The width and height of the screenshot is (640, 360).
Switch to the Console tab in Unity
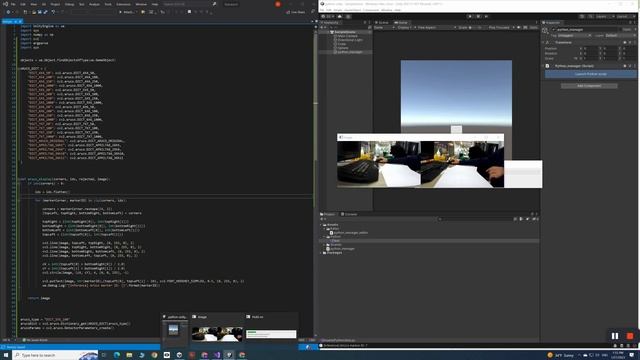[x=349, y=214]
